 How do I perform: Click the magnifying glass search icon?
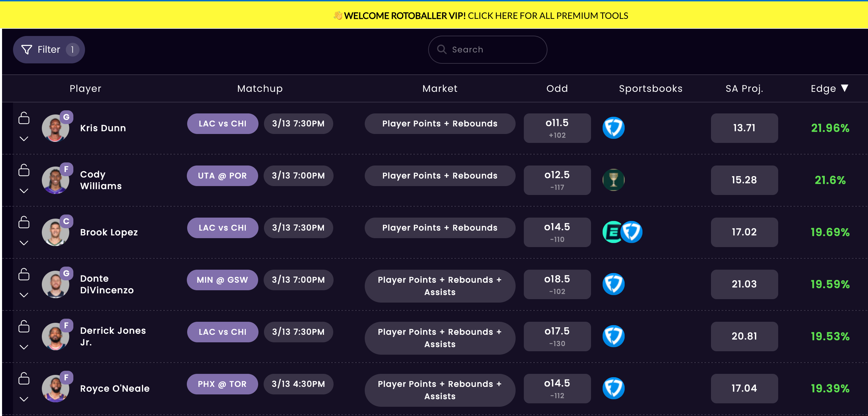click(442, 50)
